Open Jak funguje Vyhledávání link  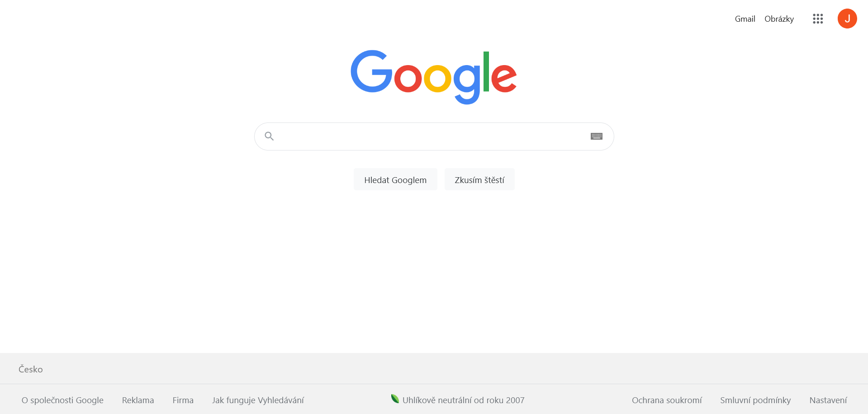(x=258, y=400)
